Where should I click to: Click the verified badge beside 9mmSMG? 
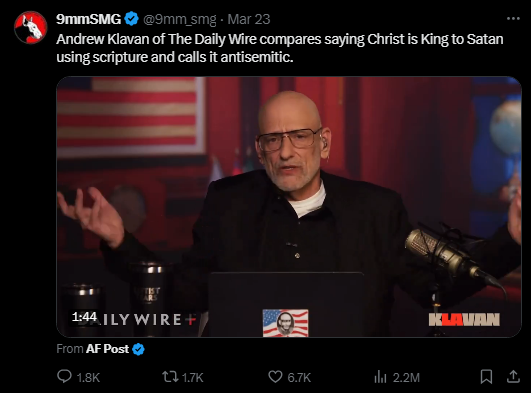[131, 19]
